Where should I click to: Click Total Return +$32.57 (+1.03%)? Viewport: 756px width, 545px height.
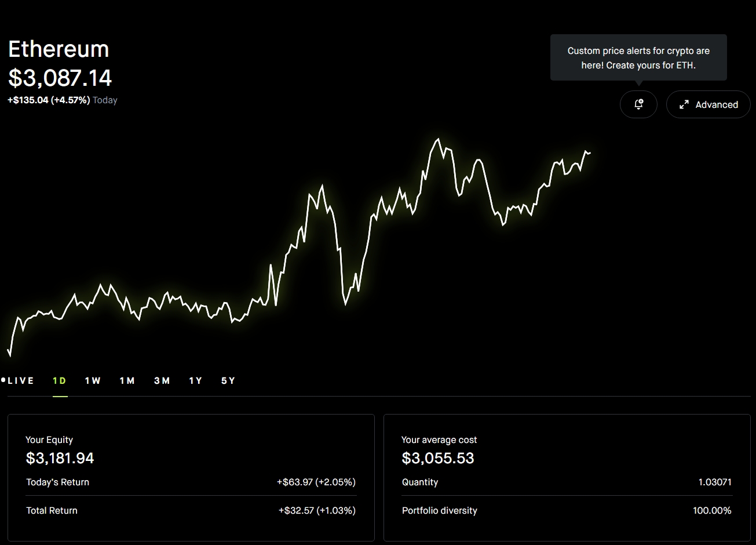click(317, 510)
